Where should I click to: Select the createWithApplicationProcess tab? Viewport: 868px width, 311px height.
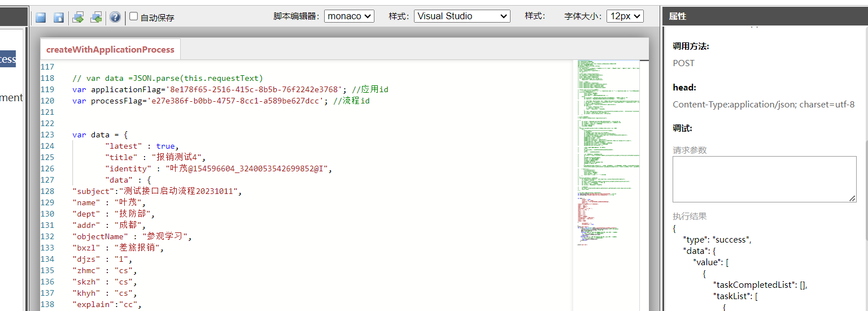tap(110, 49)
